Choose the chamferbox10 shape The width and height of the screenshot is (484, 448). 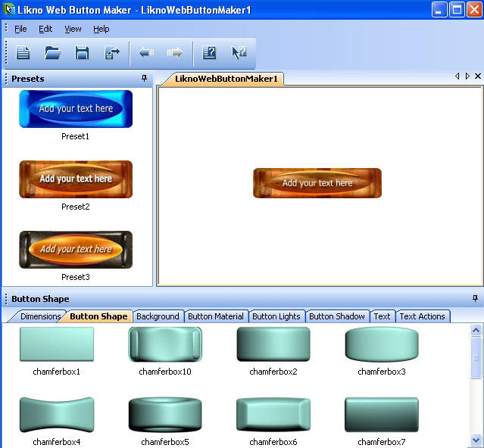165,344
